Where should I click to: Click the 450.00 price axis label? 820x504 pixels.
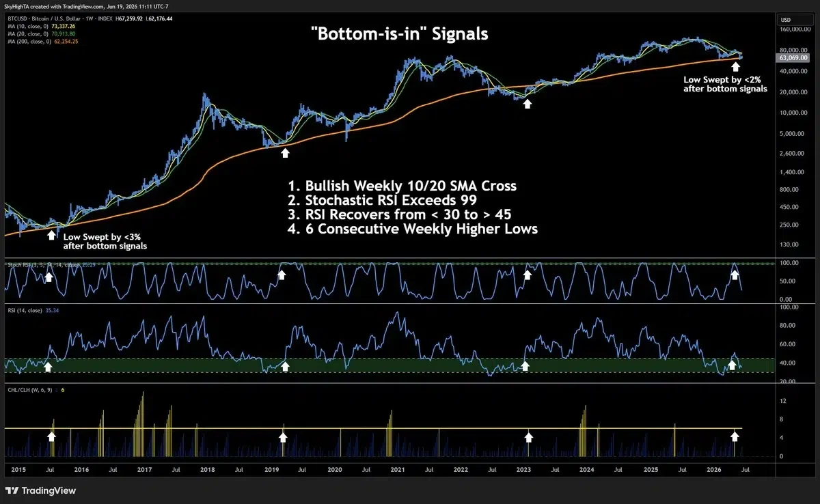[x=790, y=206]
